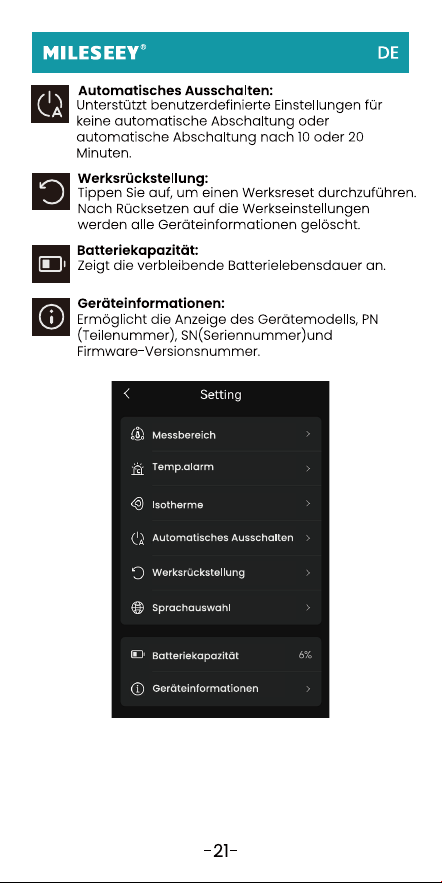
Task: Click the info icon in settings list
Action: click(137, 689)
